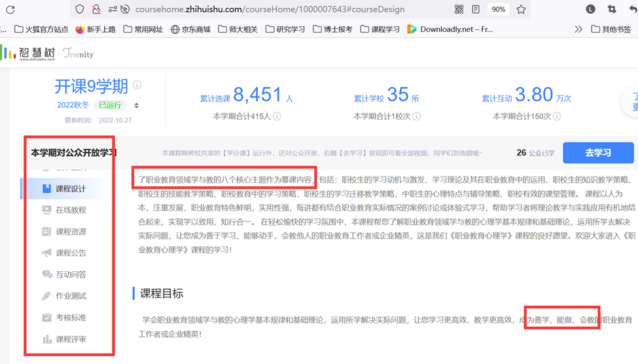Viewport: 638px width, 364px height.
Task: Click the pencil icon beside 作业测试
Action: pos(46,296)
